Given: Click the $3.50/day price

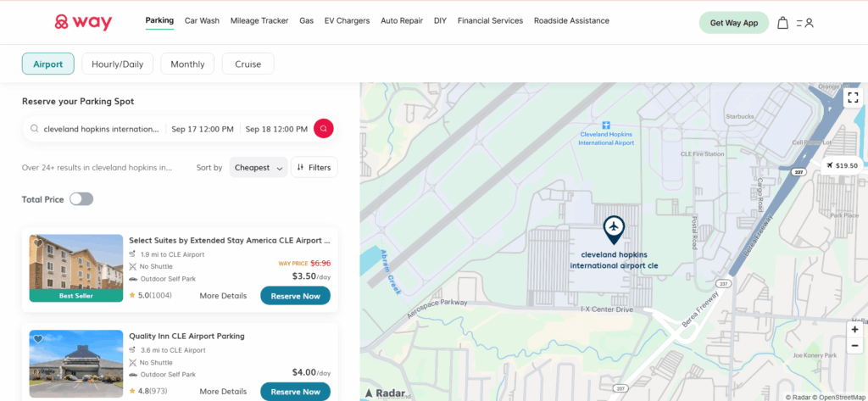Looking at the screenshot, I should (x=311, y=276).
